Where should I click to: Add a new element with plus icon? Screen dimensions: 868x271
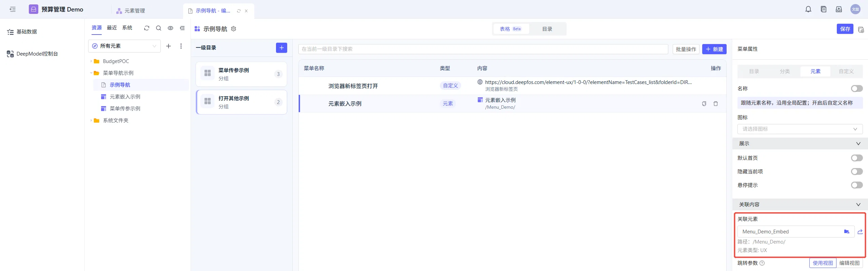coord(169,46)
